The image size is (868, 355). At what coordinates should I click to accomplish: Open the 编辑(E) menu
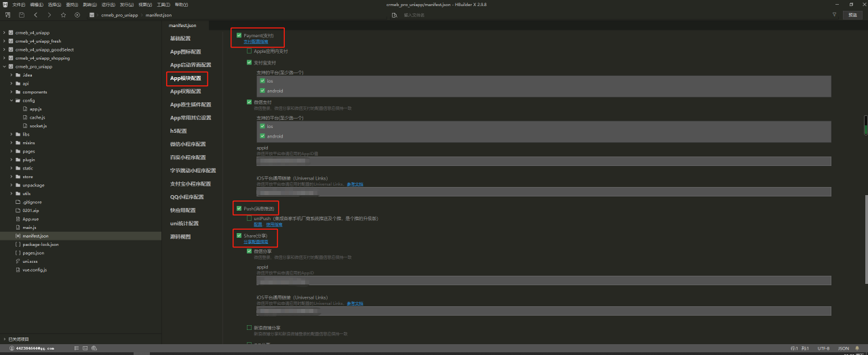(x=37, y=4)
